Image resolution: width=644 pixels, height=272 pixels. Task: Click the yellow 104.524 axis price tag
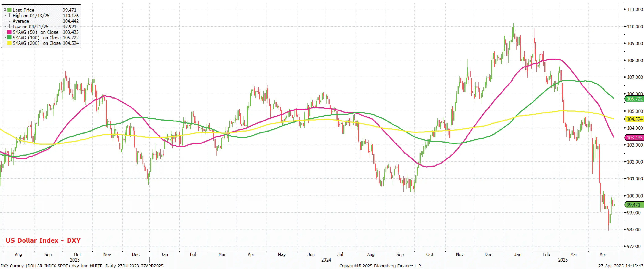tap(634, 119)
